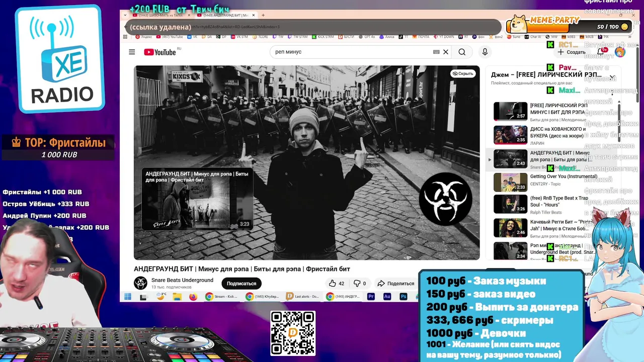
Task: Switch to Stream - Kick Chrome taskbar window
Action: click(x=222, y=297)
